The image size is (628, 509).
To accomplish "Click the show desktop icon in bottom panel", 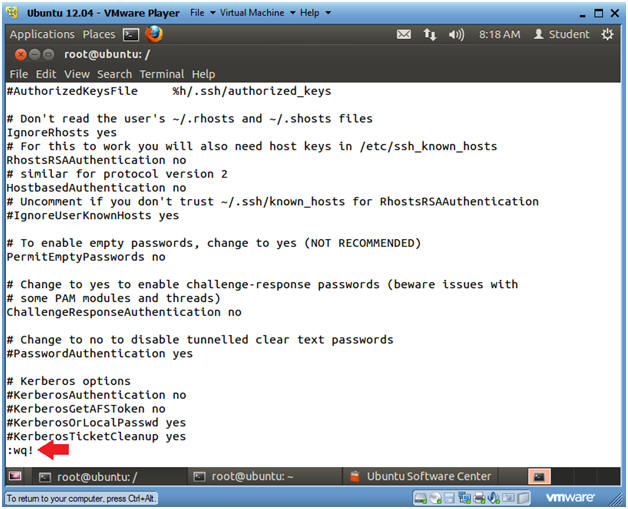I will pos(15,476).
